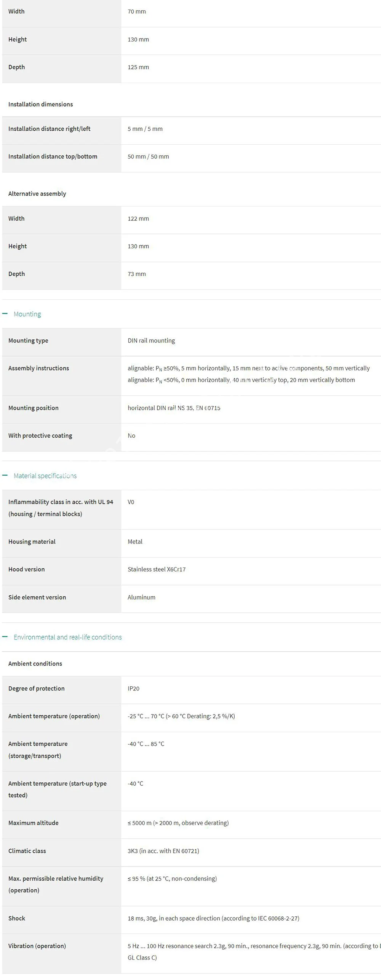The image size is (381, 980).
Task: Click the Stainless steel X6Cr17 value
Action: [157, 569]
